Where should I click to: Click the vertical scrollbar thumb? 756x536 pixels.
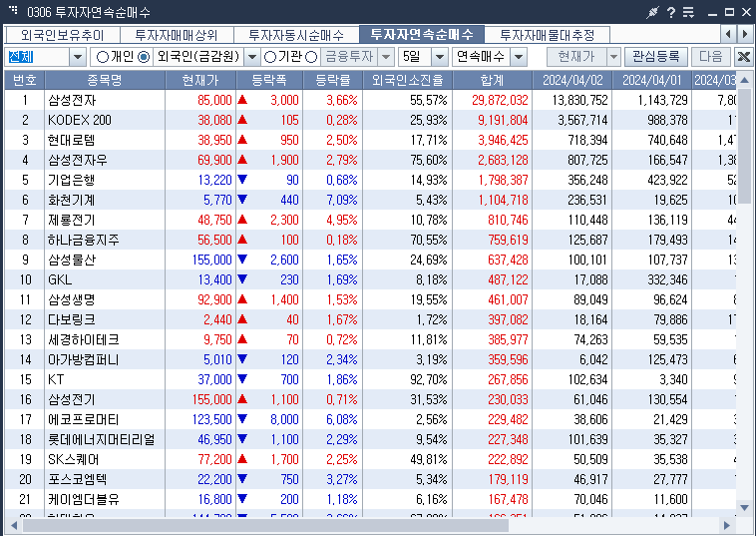coord(744,146)
